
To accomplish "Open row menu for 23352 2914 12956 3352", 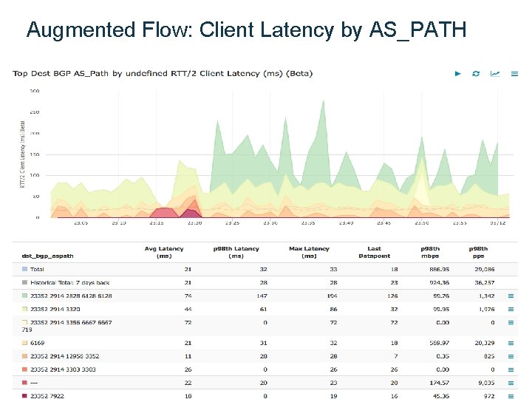I will (511, 356).
